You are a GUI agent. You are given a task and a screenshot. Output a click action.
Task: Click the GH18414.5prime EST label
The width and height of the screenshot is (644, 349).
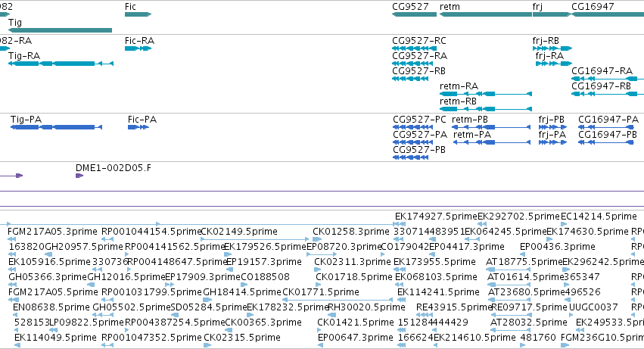point(242,292)
